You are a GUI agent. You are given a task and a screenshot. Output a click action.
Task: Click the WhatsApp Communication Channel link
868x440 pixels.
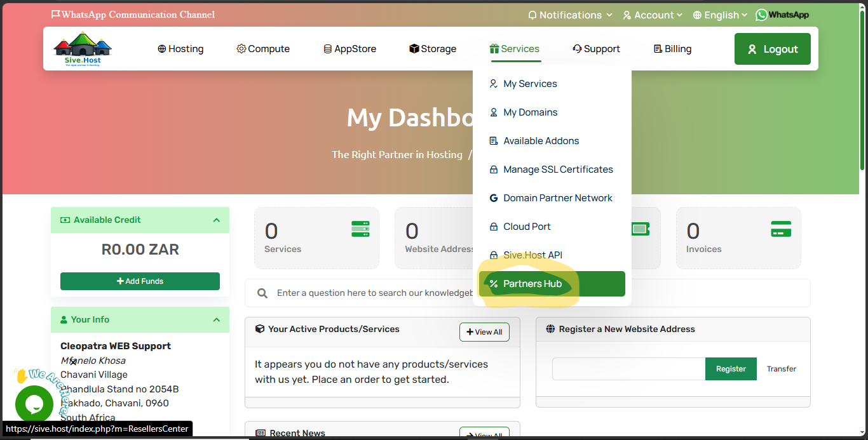tap(133, 15)
